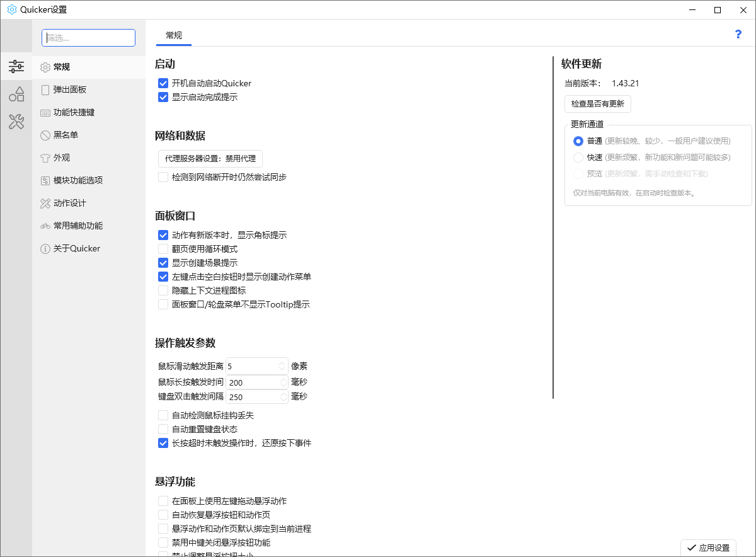Open the 常用辅助功能 settings page
The width and height of the screenshot is (756, 557).
tap(89, 226)
